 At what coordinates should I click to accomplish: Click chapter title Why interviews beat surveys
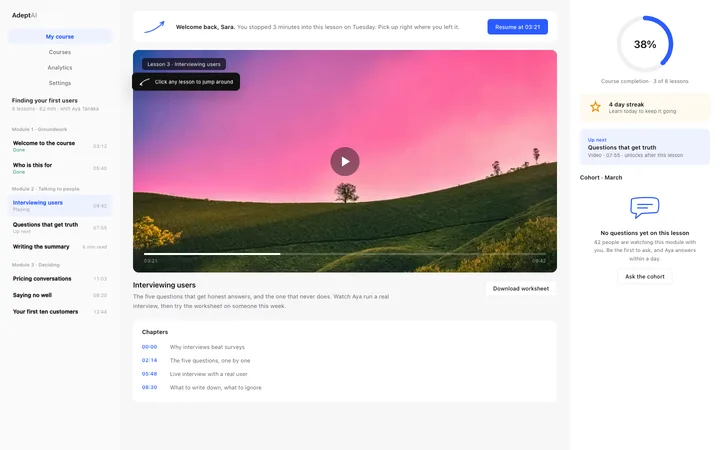pos(207,347)
